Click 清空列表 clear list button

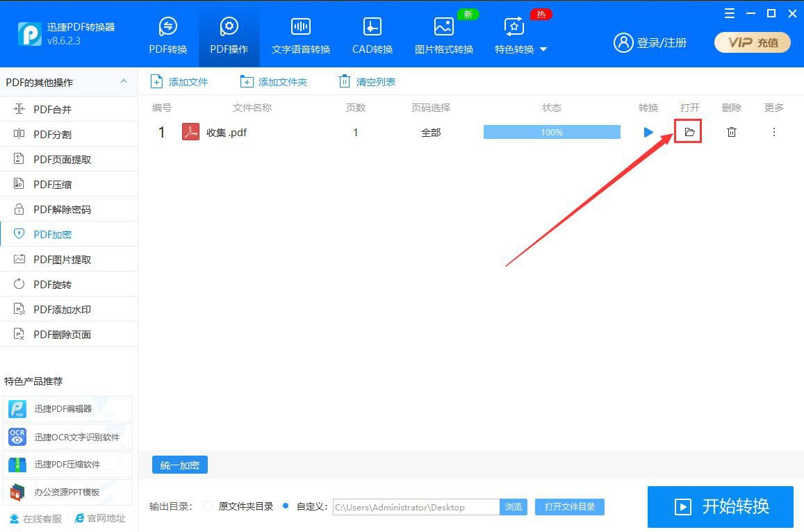pyautogui.click(x=367, y=81)
